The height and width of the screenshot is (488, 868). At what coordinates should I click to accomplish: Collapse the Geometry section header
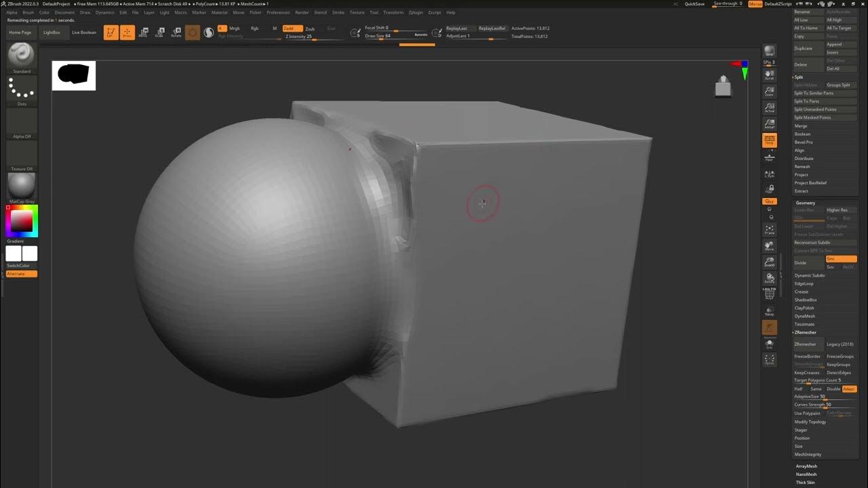806,203
